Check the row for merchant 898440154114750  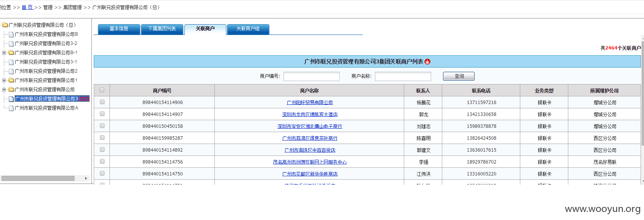[x=102, y=173]
